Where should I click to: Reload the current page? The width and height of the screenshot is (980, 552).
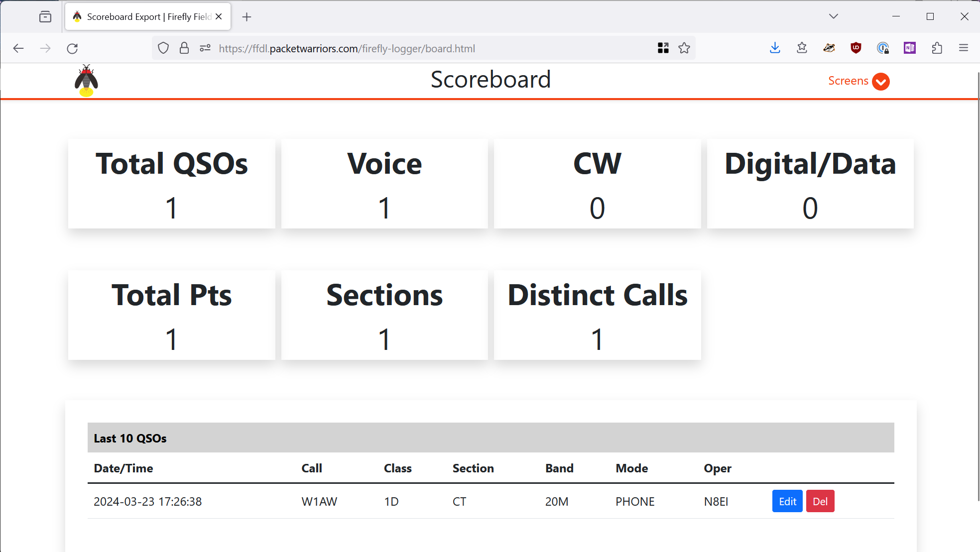coord(72,48)
